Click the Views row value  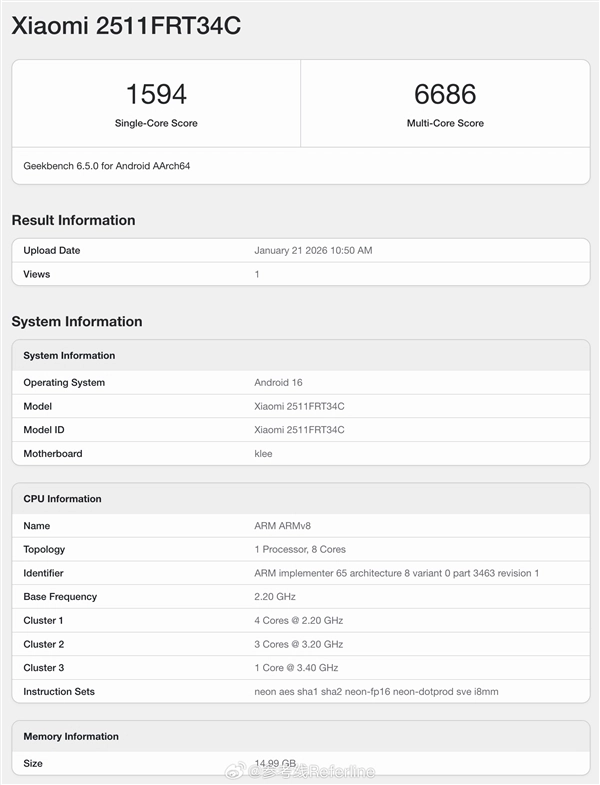[x=257, y=274]
